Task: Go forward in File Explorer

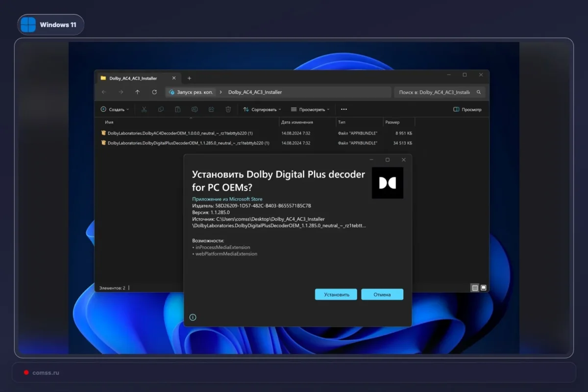Action: tap(121, 92)
